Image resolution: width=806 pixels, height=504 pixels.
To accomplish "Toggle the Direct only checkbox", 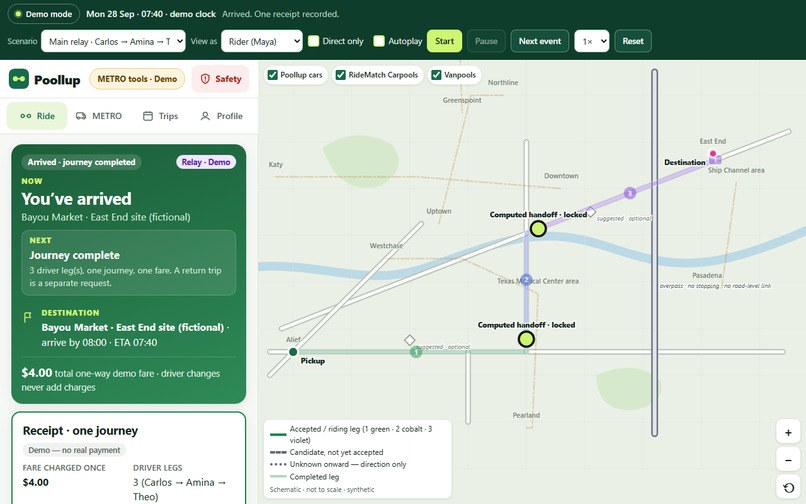I will click(x=314, y=41).
